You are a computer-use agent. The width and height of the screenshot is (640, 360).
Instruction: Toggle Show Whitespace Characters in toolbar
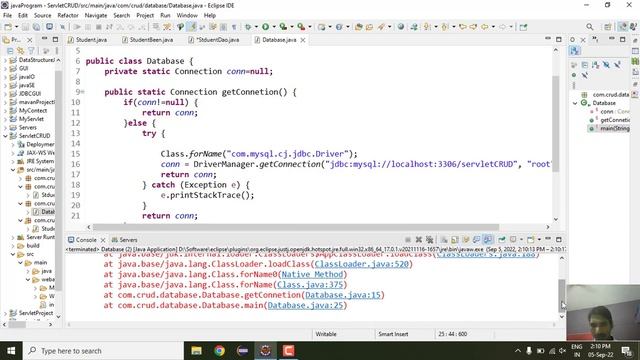234,27
